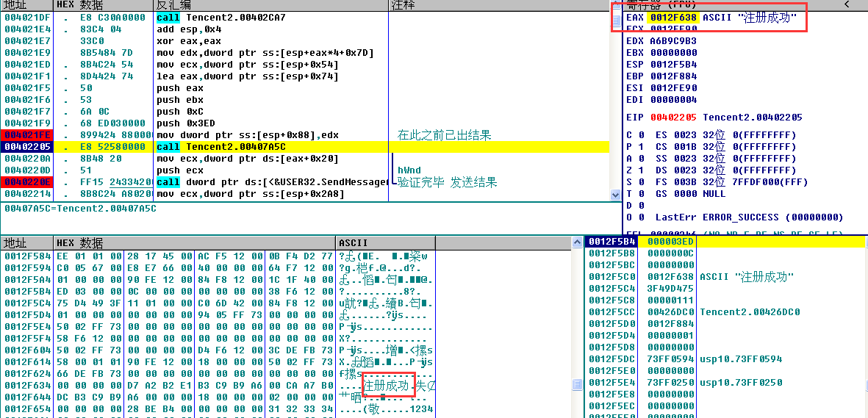Select current instruction call Tencent2.00407A5C

click(x=221, y=147)
